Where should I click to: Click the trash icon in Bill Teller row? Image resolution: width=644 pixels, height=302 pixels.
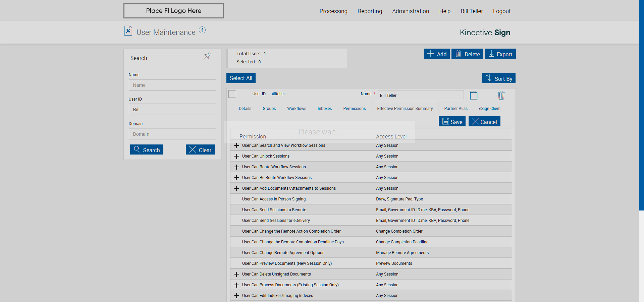(x=501, y=96)
